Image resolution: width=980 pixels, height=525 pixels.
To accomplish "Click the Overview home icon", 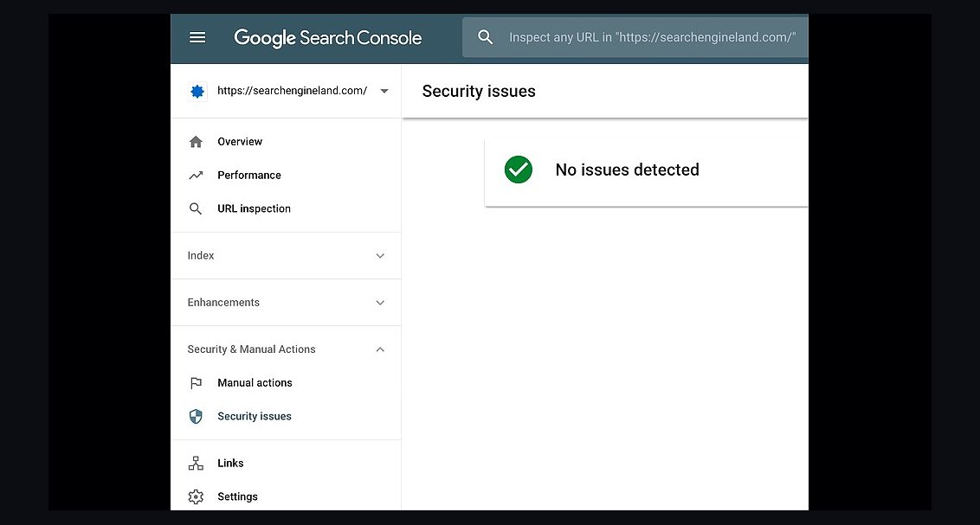I will [196, 142].
